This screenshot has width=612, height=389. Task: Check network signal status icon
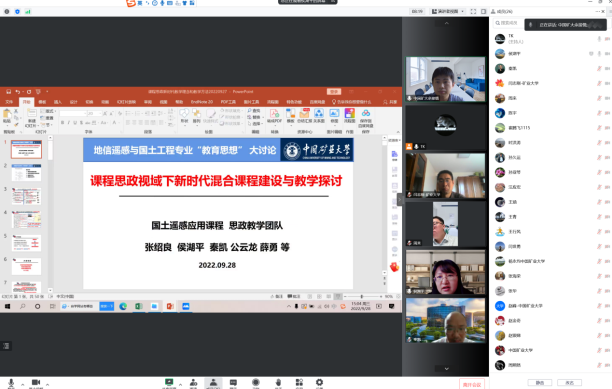pos(28,12)
